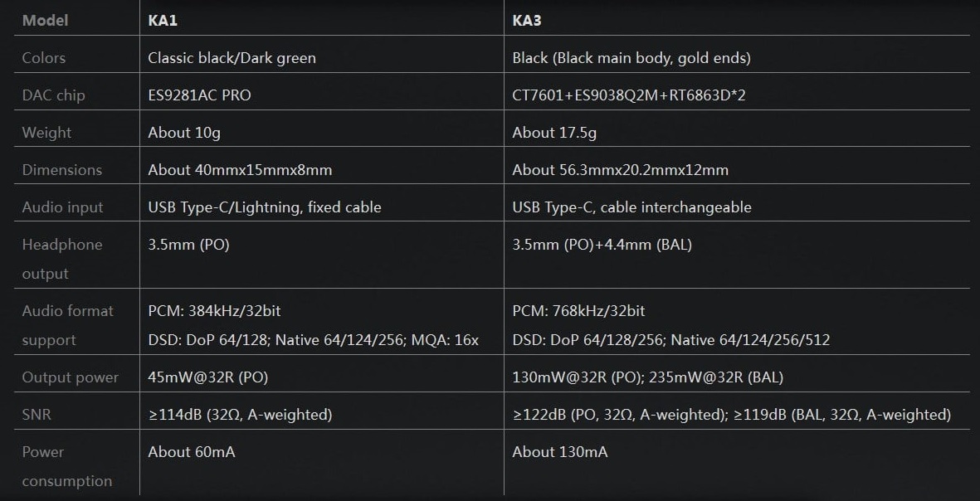Viewport: 980px width, 501px height.
Task: Click the PCM: 384kHz/32bit text
Action: (x=214, y=311)
